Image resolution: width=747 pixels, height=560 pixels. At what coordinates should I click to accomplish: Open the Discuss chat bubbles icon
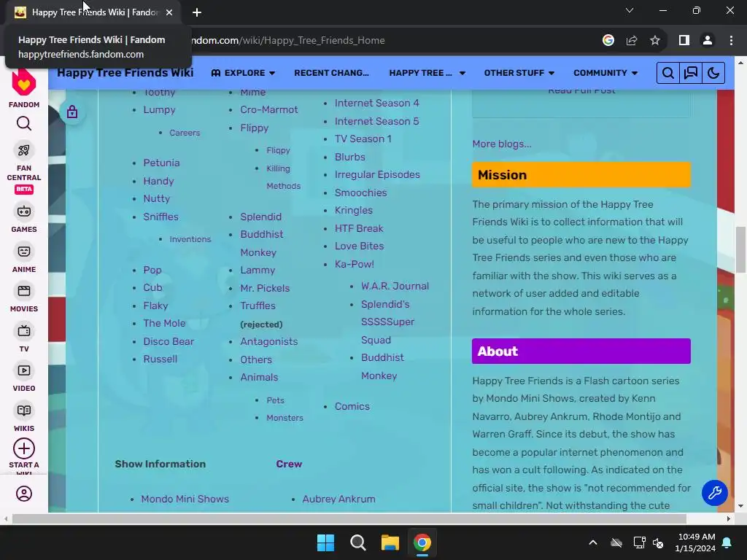(x=691, y=73)
